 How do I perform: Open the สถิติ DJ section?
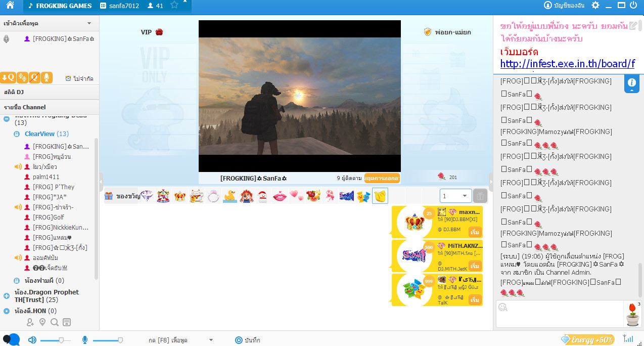click(50, 92)
